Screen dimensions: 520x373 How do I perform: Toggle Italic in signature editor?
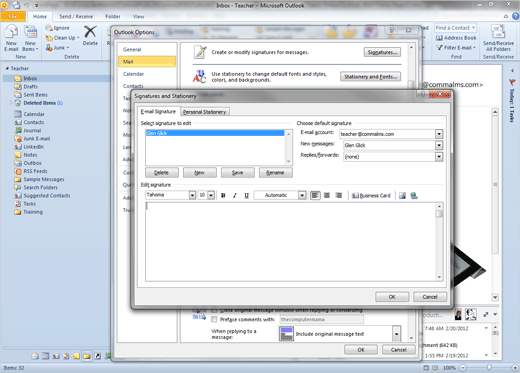(235, 195)
